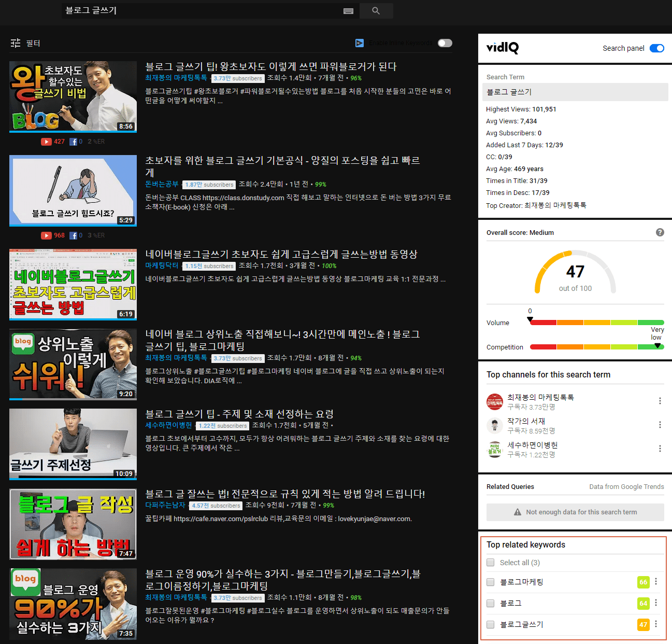Screen dimensions: 672x644
Task: Click the score badge 64 for 블로그
Action: tap(643, 604)
